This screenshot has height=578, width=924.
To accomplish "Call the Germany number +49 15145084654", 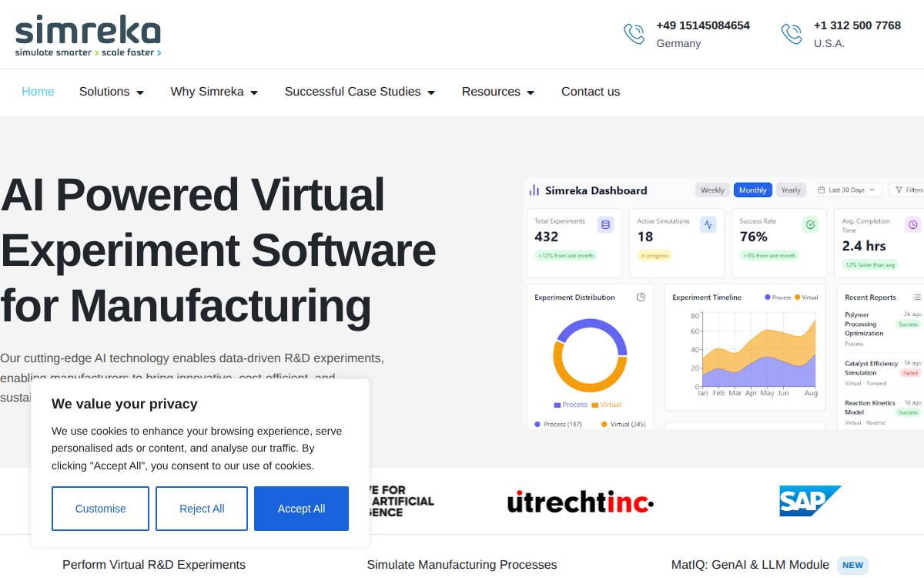I will point(703,25).
